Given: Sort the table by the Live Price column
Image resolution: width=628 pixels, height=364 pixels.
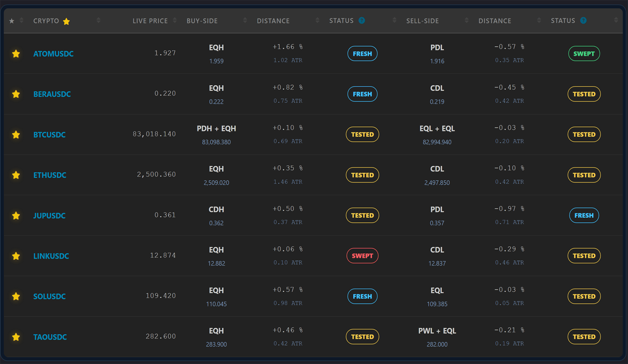Looking at the screenshot, I should [x=150, y=21].
